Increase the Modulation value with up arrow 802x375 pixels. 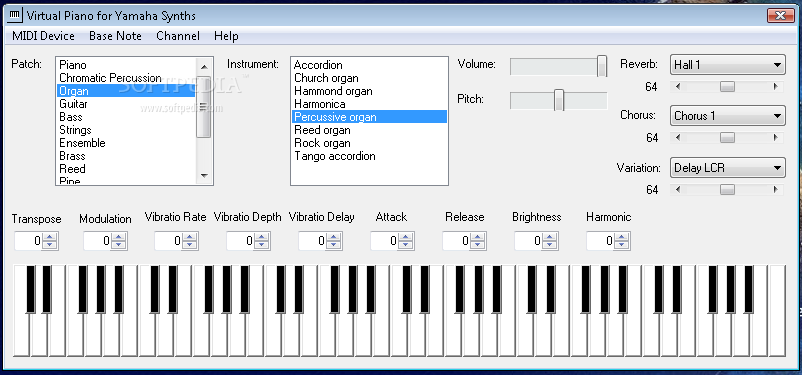119,236
